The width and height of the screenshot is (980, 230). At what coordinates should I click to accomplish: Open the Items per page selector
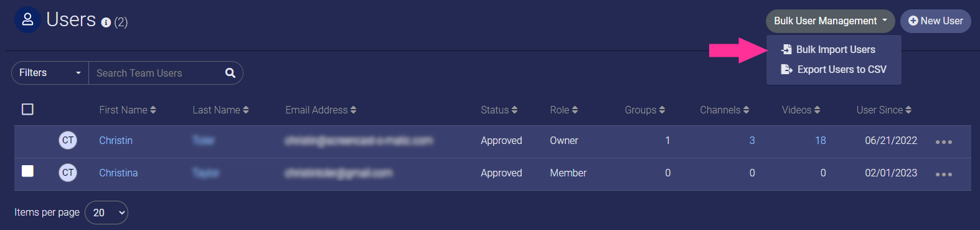pyautogui.click(x=106, y=213)
